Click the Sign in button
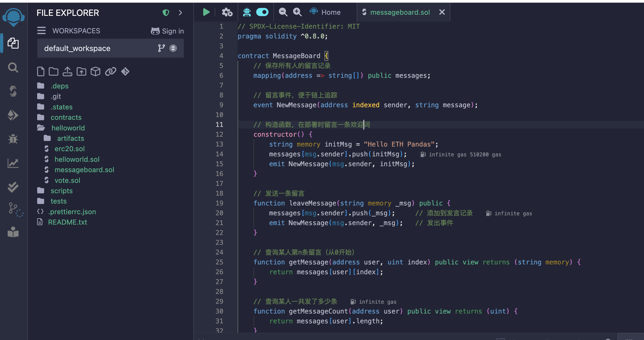Viewport: 644px width, 340px height. point(167,31)
